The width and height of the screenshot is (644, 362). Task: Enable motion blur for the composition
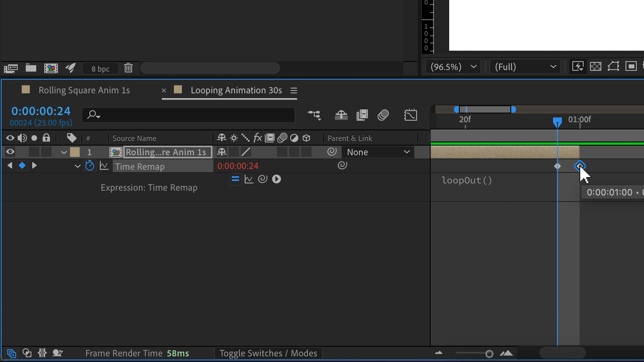(x=383, y=115)
